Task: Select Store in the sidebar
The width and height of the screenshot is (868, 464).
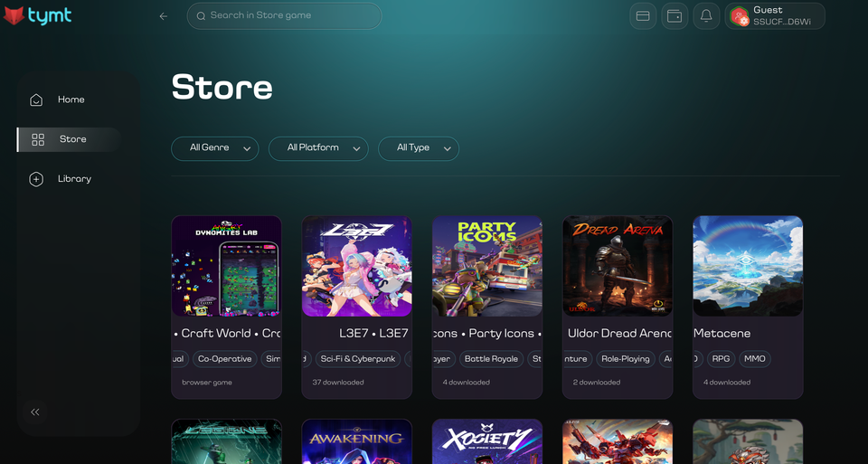Action: pyautogui.click(x=72, y=139)
